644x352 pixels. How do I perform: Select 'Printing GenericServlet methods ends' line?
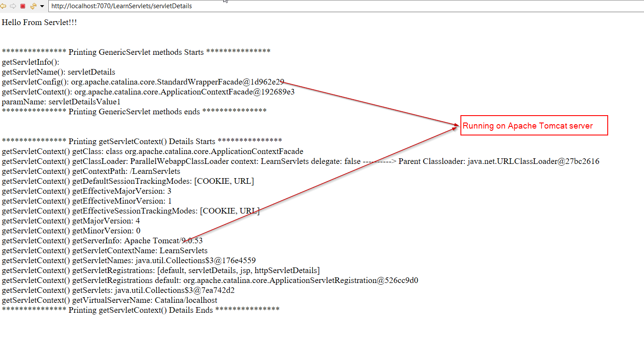point(134,112)
